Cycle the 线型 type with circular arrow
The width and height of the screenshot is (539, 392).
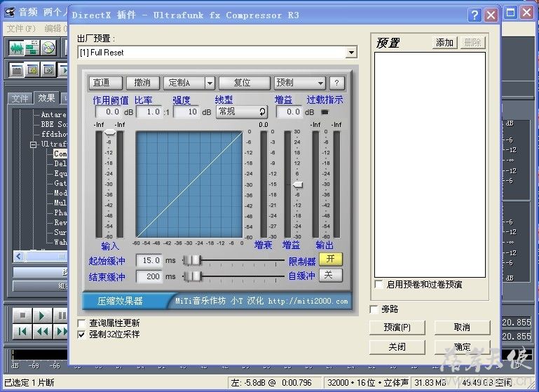(x=262, y=111)
